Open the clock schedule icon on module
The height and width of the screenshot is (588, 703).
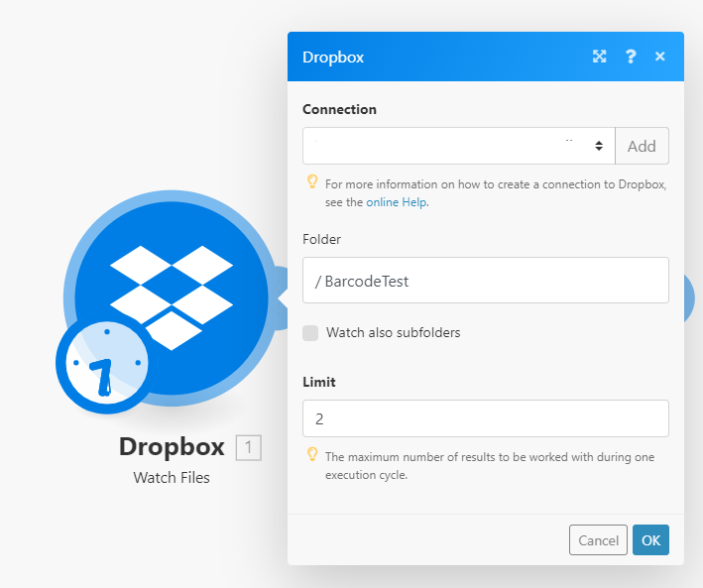pos(107,363)
